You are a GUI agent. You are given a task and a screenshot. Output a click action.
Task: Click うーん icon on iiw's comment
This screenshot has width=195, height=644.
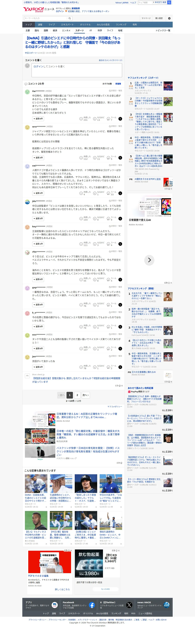108,119
